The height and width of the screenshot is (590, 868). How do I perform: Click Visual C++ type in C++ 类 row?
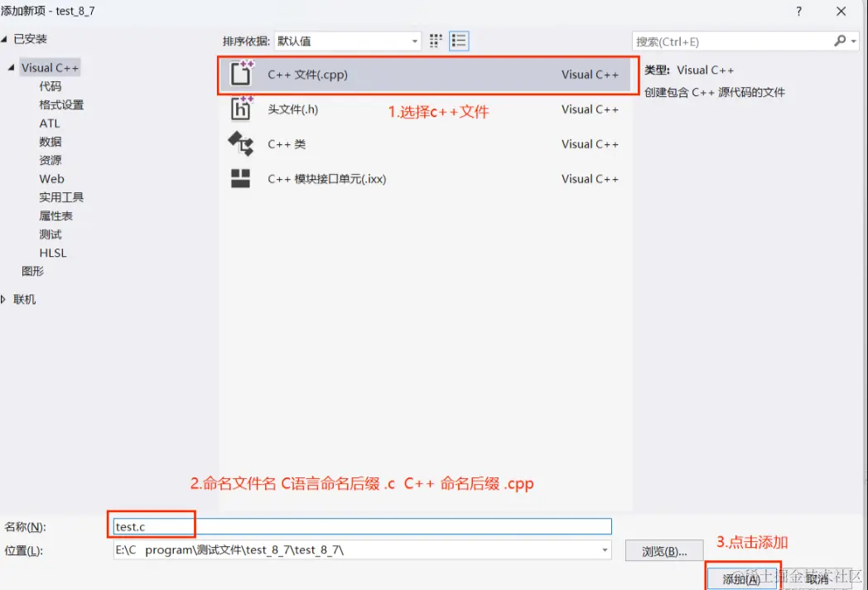pyautogui.click(x=590, y=144)
